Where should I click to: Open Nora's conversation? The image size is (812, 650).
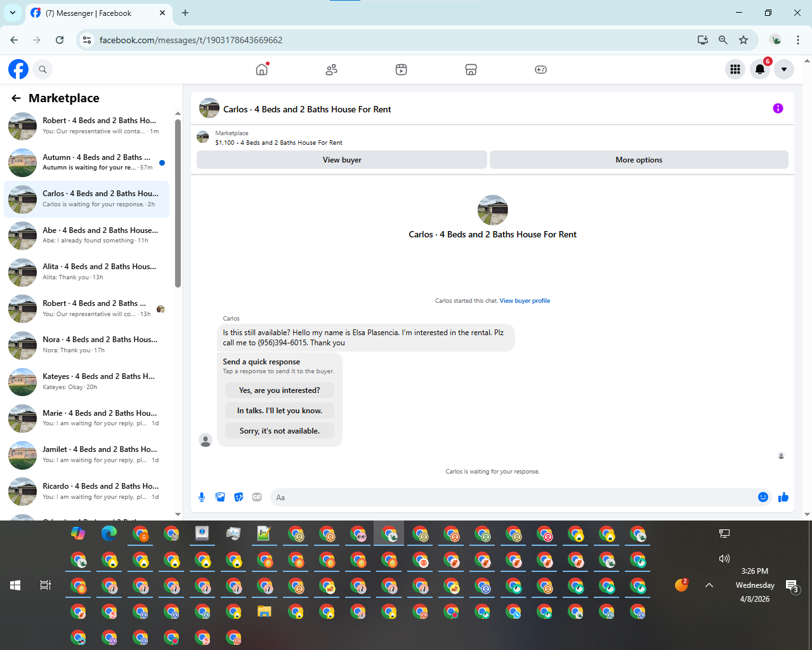[x=87, y=345]
